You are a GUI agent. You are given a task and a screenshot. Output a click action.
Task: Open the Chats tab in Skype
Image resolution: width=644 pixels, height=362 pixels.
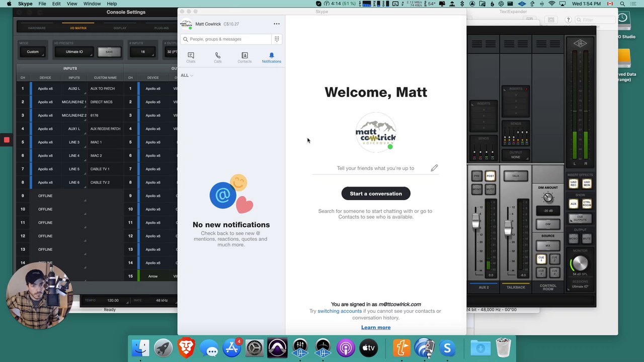pos(191,57)
